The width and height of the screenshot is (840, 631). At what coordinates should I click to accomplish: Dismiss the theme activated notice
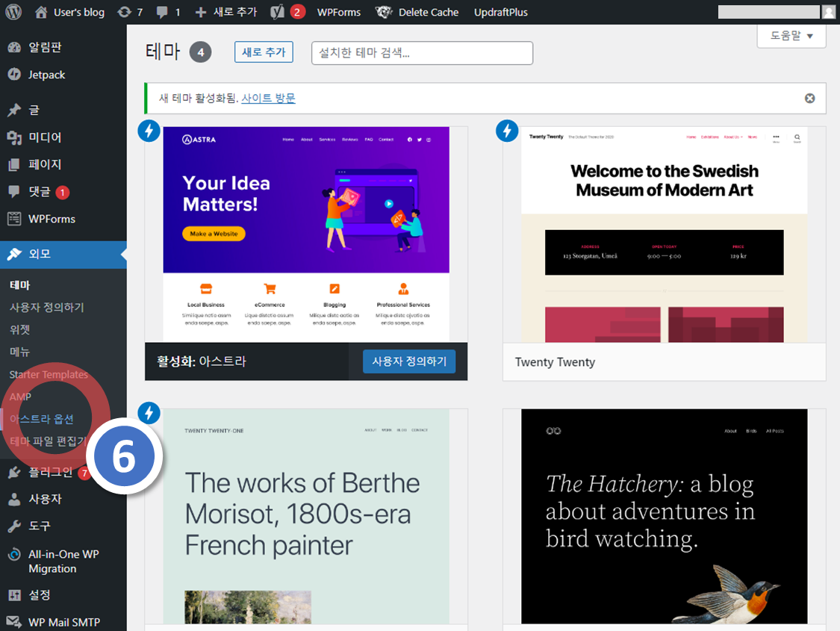(810, 98)
